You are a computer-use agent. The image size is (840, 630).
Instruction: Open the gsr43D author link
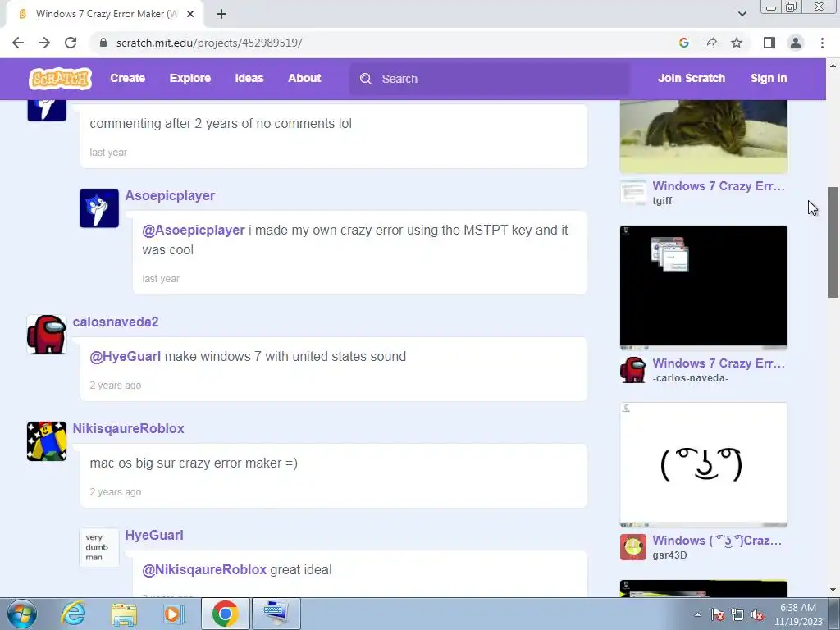[x=669, y=555]
